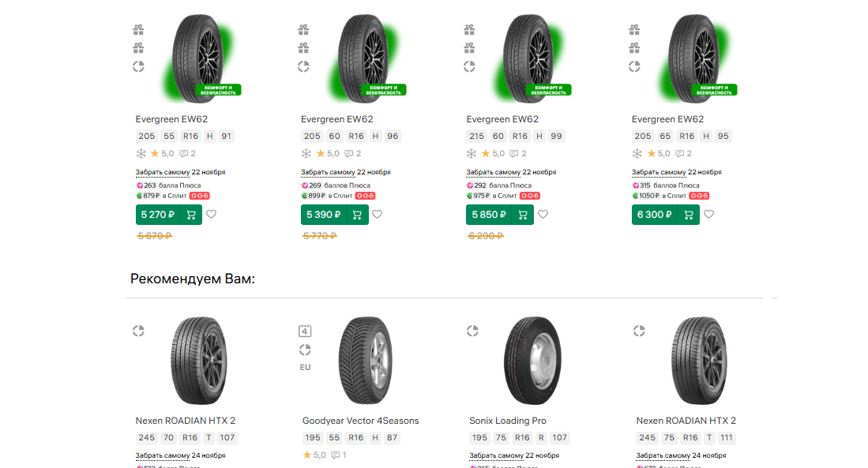
Task: Open the Sonix Loading Pro product page
Action: coord(508,421)
